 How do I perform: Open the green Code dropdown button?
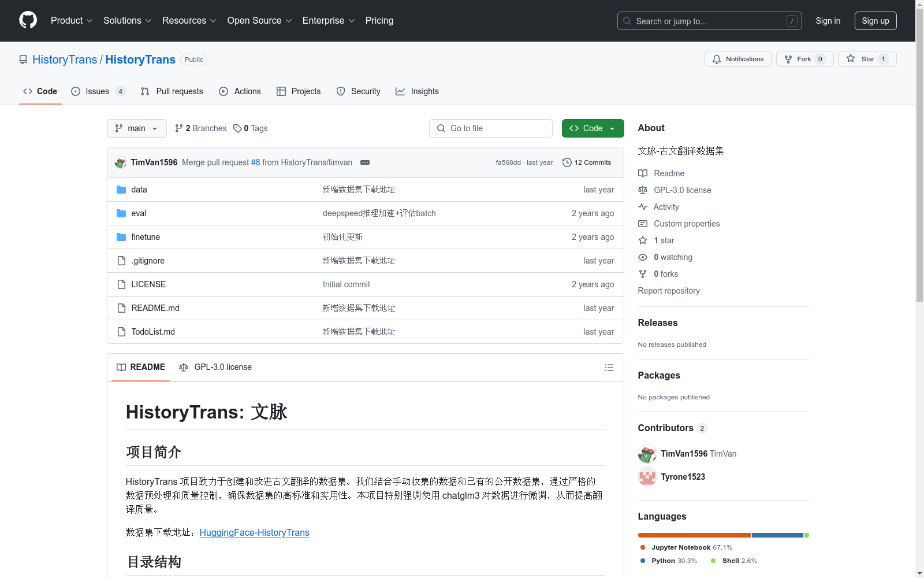click(593, 128)
